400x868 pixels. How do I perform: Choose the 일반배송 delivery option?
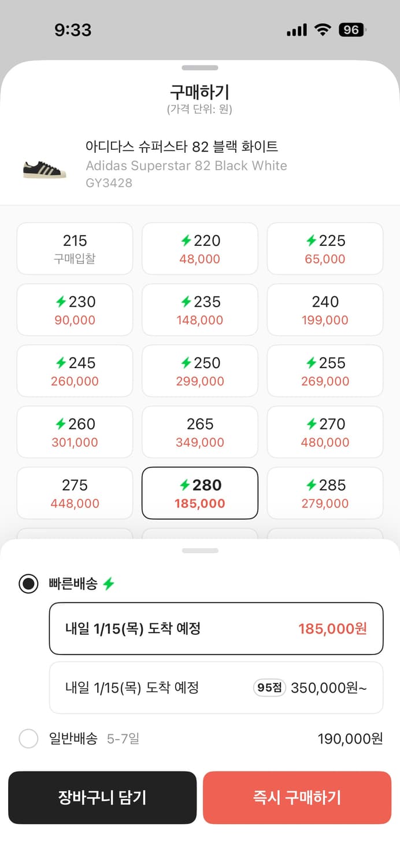pos(28,739)
